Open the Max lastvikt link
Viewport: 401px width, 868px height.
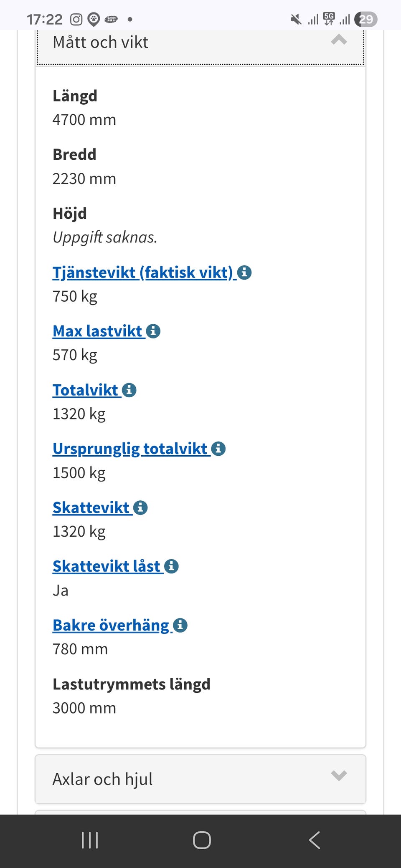click(x=98, y=331)
